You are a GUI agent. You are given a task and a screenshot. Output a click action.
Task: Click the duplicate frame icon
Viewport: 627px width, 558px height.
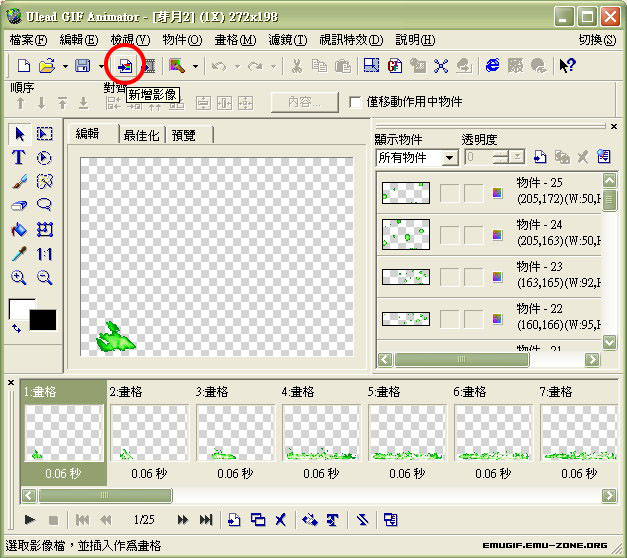coord(258,520)
